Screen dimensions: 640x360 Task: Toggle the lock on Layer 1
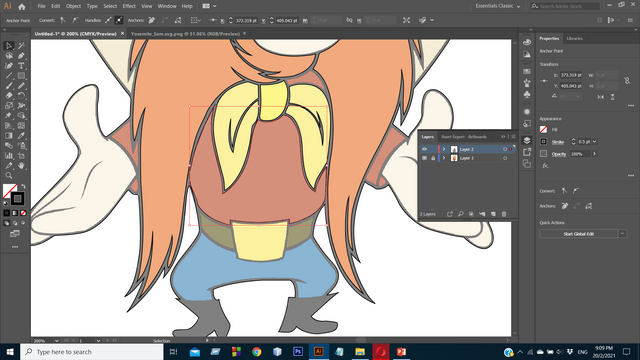click(x=433, y=158)
